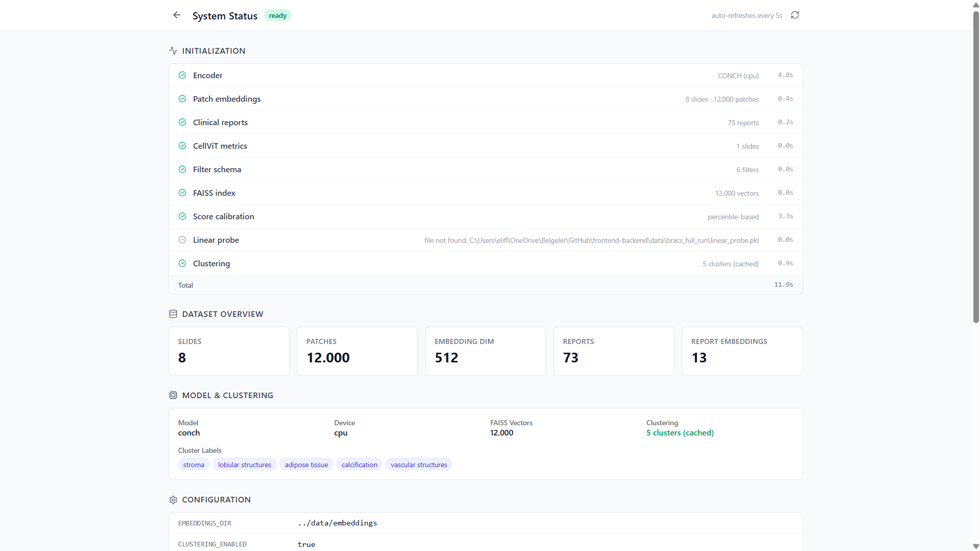The height and width of the screenshot is (551, 980).
Task: Click the CLUSTERING_ENABLED value 'true'
Action: [307, 544]
